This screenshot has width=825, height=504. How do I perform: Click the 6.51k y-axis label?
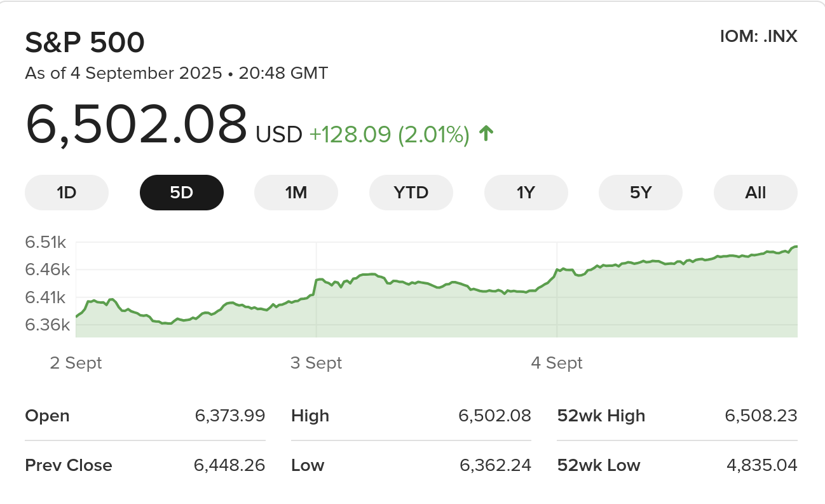coord(46,242)
